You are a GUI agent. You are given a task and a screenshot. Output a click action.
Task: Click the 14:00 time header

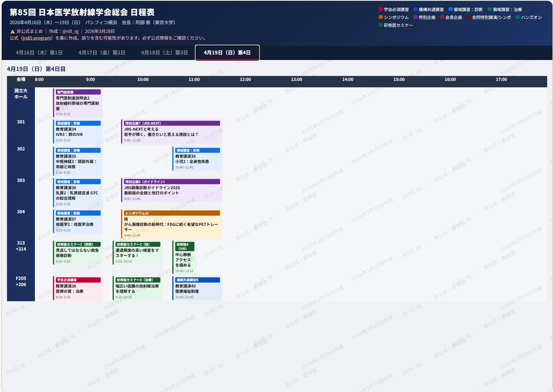coord(347,80)
